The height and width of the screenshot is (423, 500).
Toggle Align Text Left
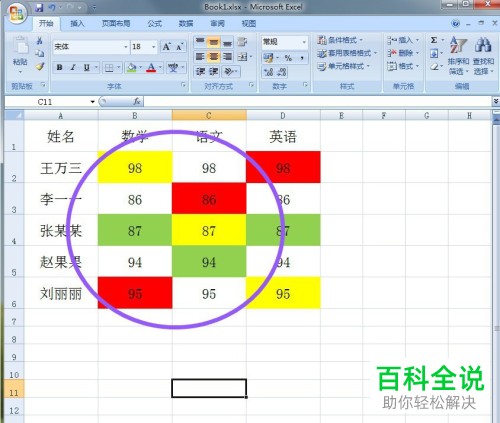click(200, 57)
